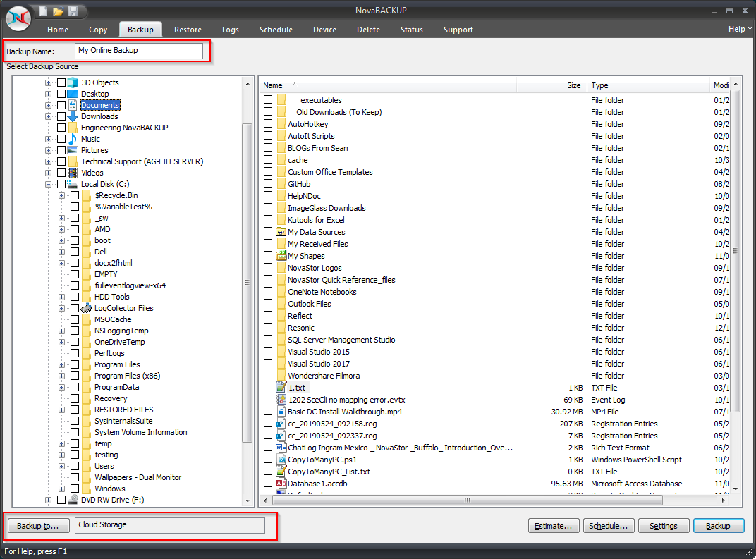Click the Basic DC Install Walkthrough.mp4 file icon
This screenshot has height=559, width=756.
(x=281, y=412)
